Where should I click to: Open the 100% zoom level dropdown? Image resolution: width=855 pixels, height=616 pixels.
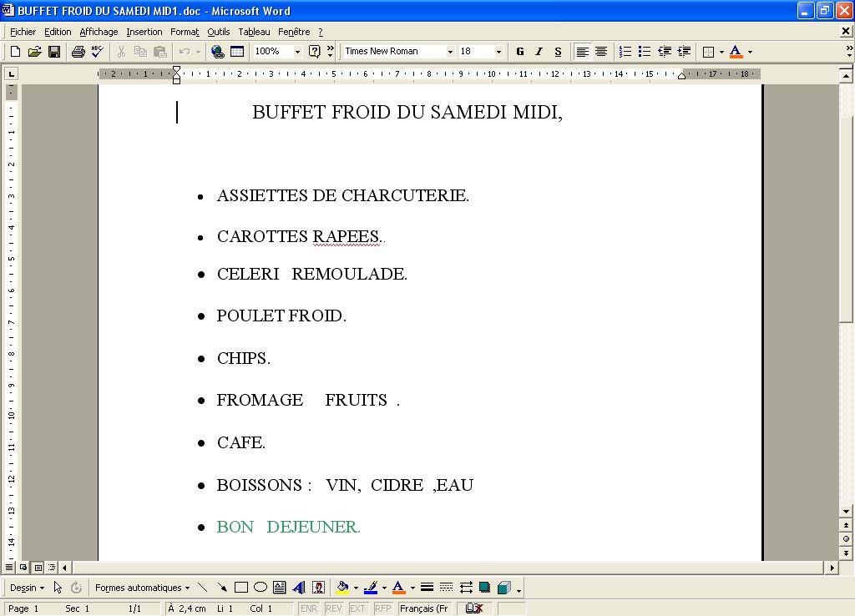coord(297,52)
